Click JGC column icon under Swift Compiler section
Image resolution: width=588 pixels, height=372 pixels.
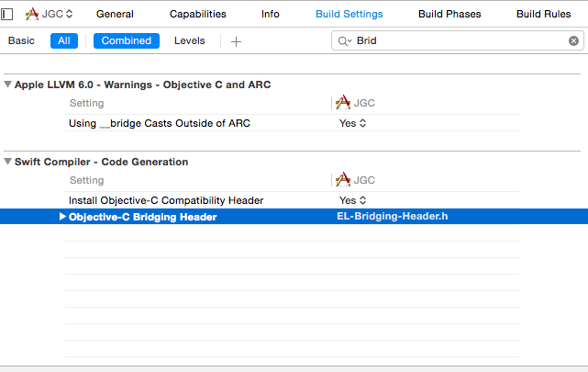pos(343,180)
